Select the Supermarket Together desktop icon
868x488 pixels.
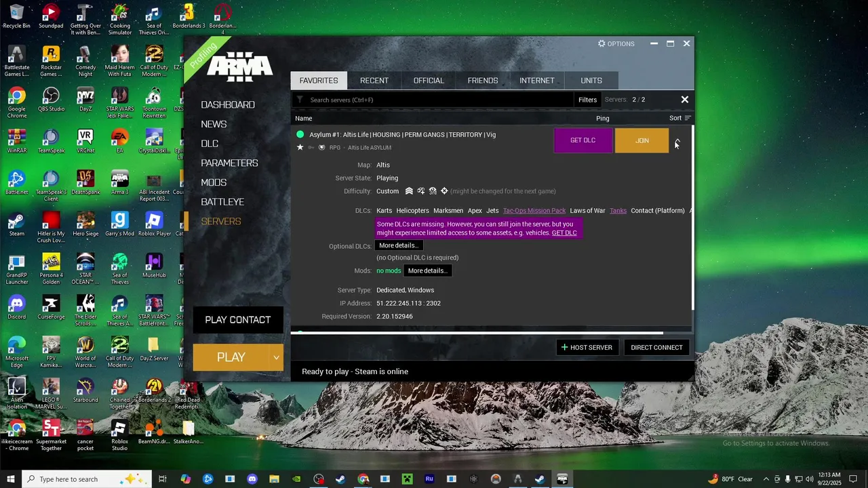(51, 435)
